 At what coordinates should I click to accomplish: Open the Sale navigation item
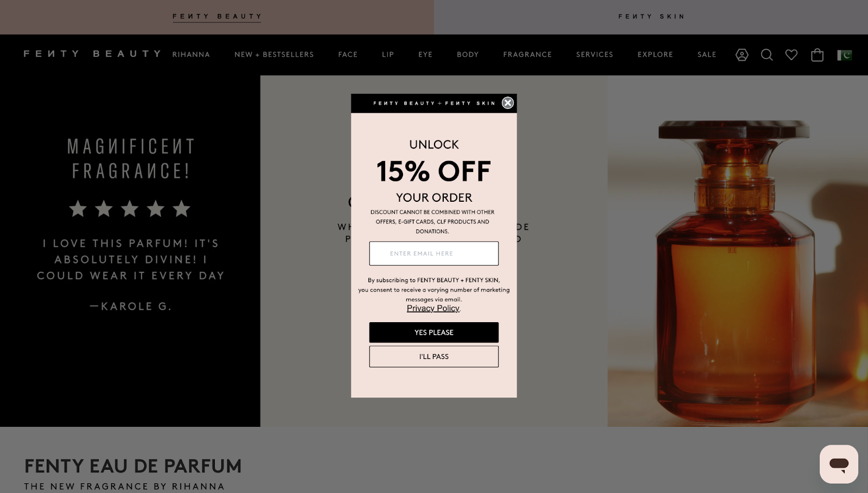coord(707,55)
